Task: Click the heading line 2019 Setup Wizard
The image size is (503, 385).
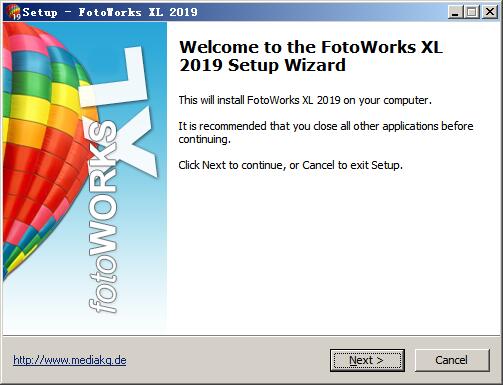Action: click(262, 65)
